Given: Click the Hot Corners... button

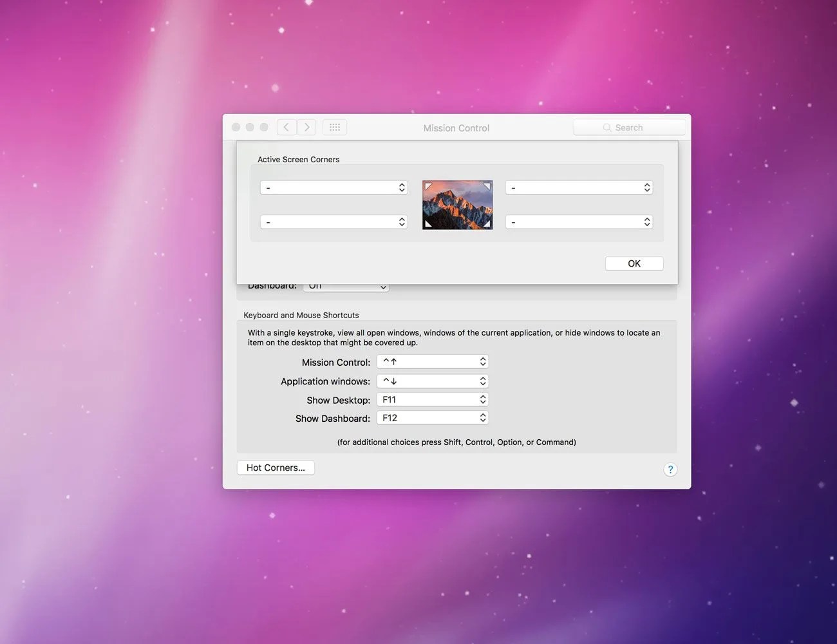Looking at the screenshot, I should [x=276, y=468].
